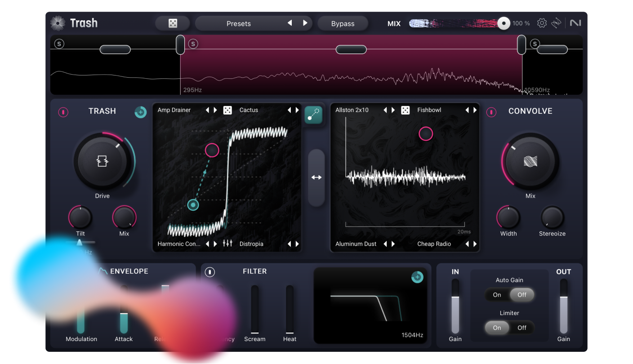Toggle the CONVOLVE module power button
The width and height of the screenshot is (633, 364).
pyautogui.click(x=491, y=112)
